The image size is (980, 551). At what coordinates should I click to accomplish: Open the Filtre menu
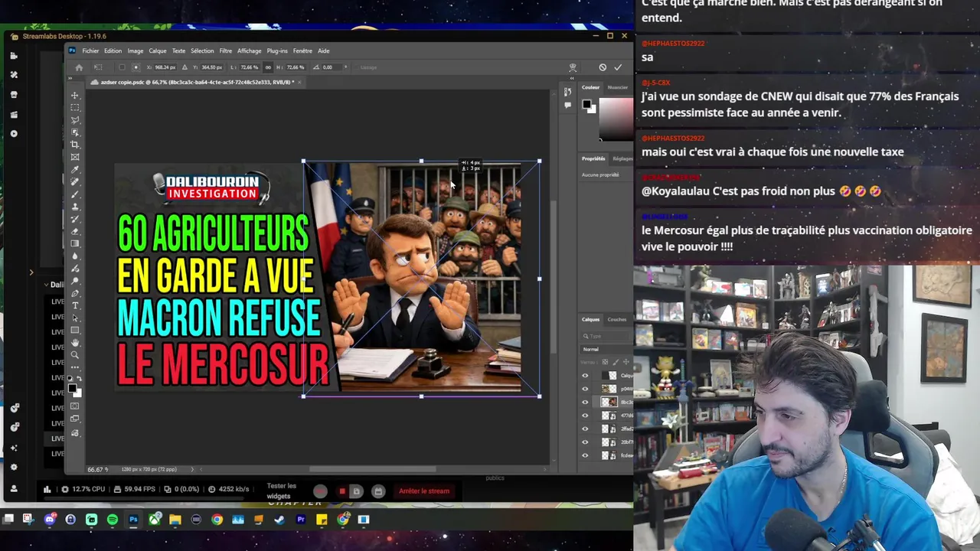[x=225, y=51]
